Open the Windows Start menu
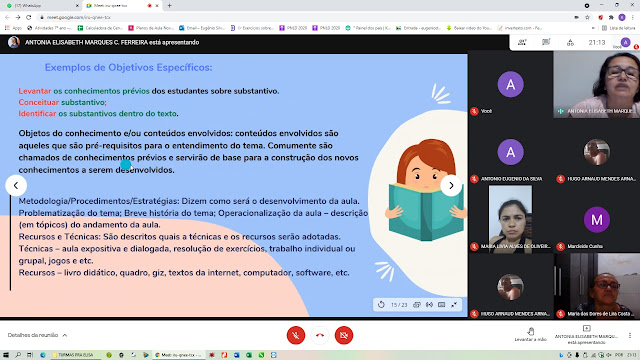The image size is (640, 360). tap(6, 355)
